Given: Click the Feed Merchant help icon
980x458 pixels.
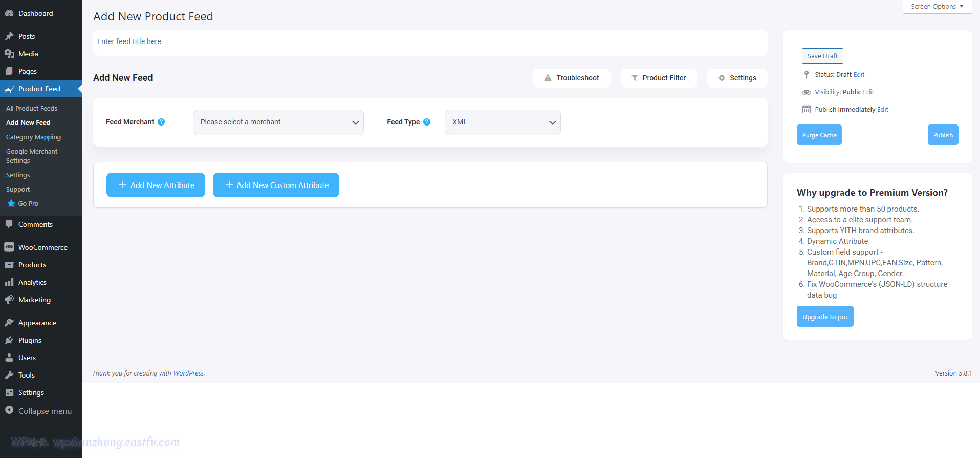Looking at the screenshot, I should [x=161, y=122].
